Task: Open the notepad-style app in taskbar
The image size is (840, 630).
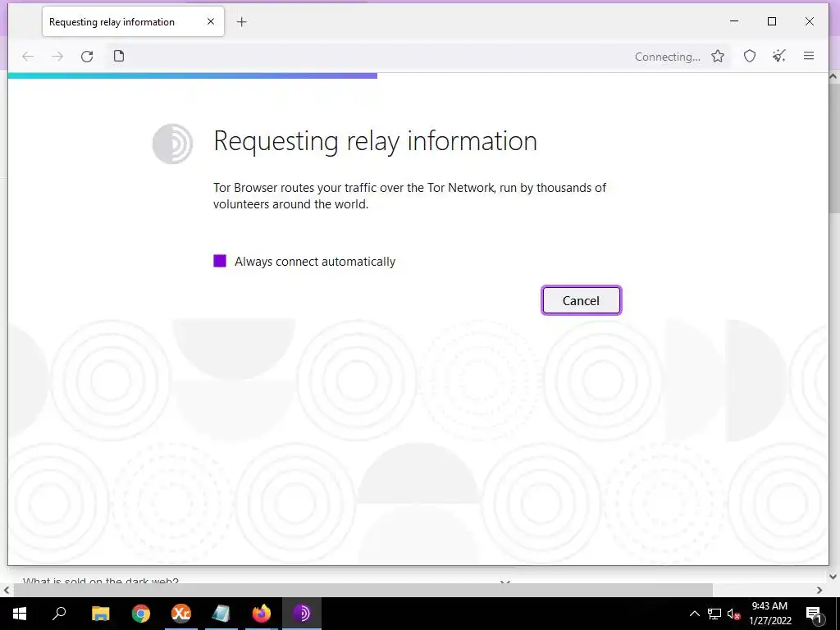Action: point(221,614)
